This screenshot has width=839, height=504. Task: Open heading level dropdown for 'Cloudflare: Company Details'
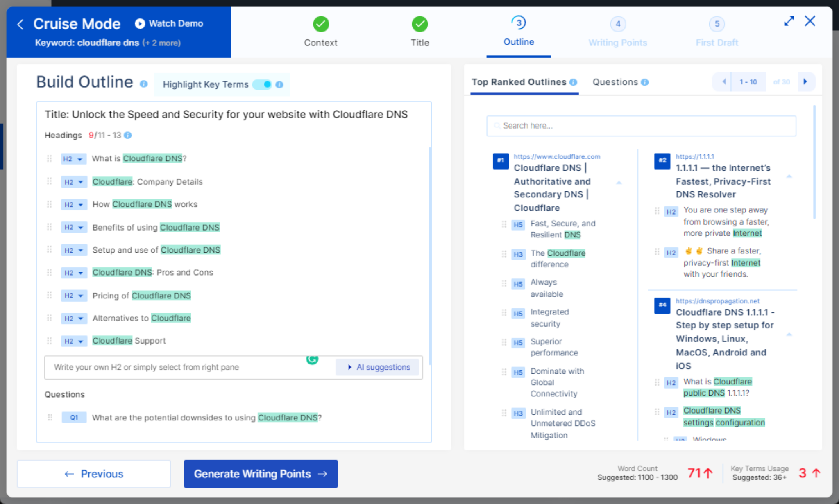pyautogui.click(x=74, y=182)
